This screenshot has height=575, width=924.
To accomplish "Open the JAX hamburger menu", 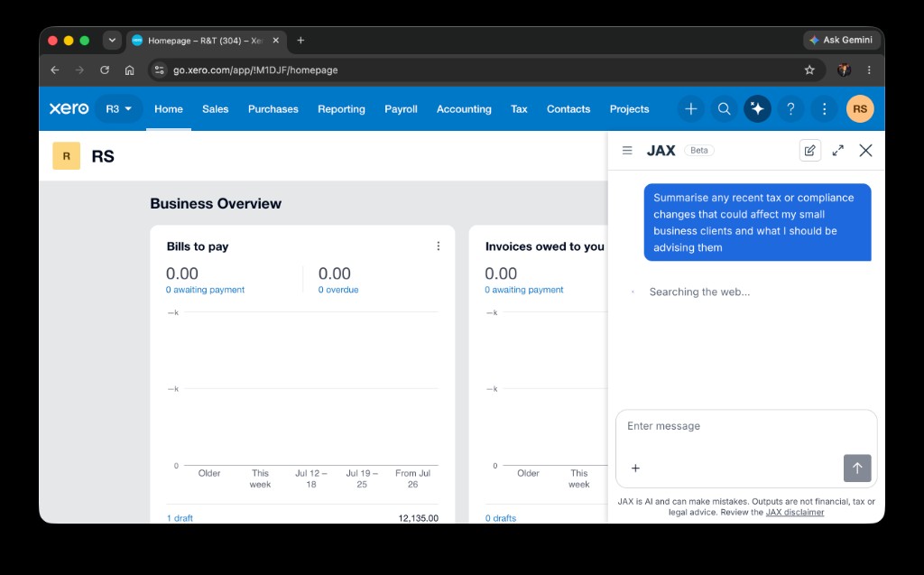I will point(627,151).
